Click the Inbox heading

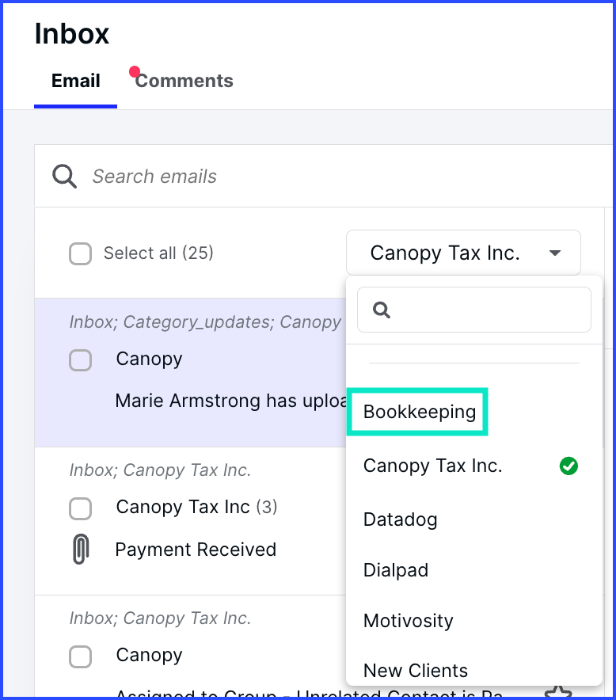point(72,33)
